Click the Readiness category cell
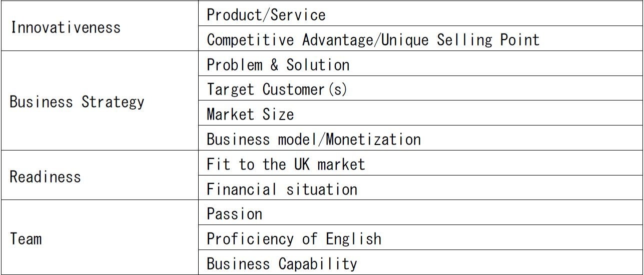Viewport: 644px width, 275px height. pos(45,176)
